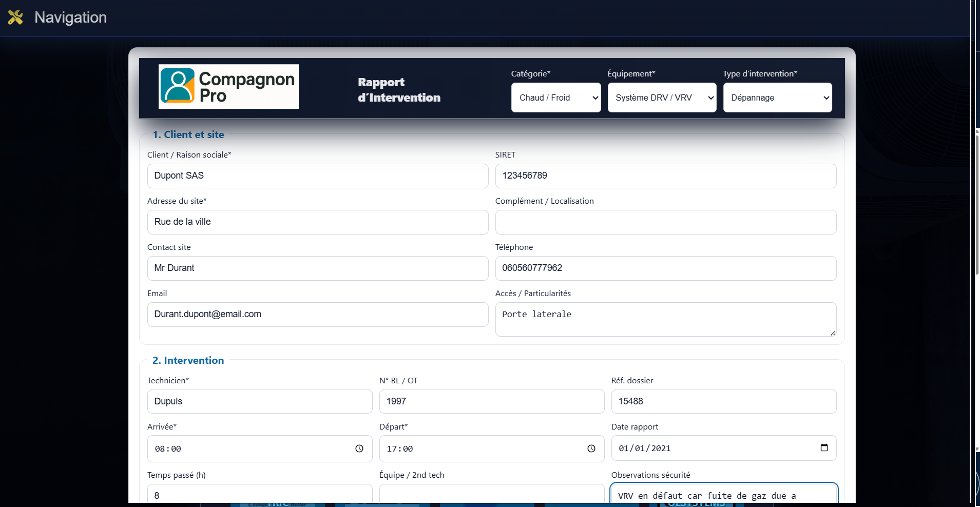Click the SIRET input field
The image size is (980, 507).
tap(666, 176)
